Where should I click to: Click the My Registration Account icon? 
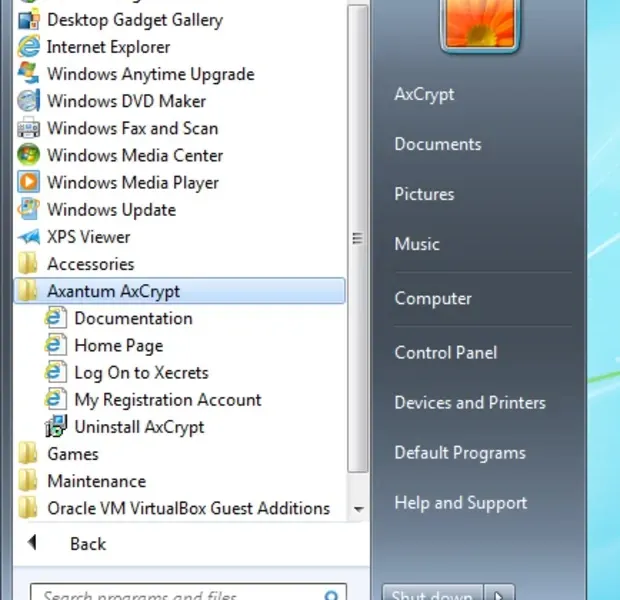click(x=56, y=399)
